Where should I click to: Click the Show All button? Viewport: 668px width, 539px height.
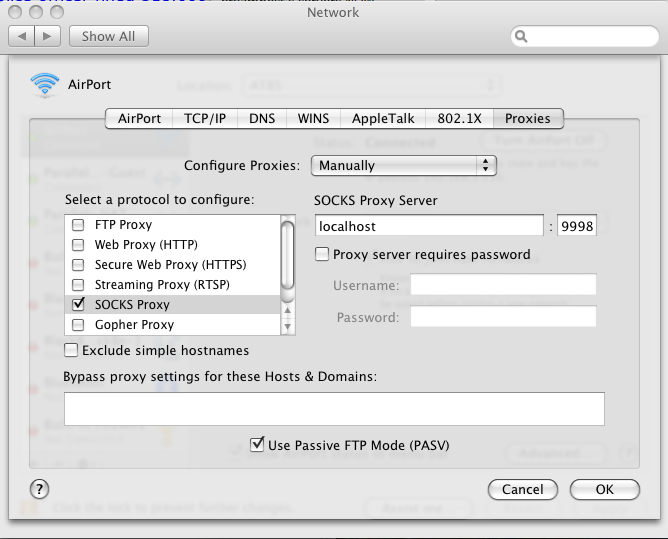(x=109, y=36)
